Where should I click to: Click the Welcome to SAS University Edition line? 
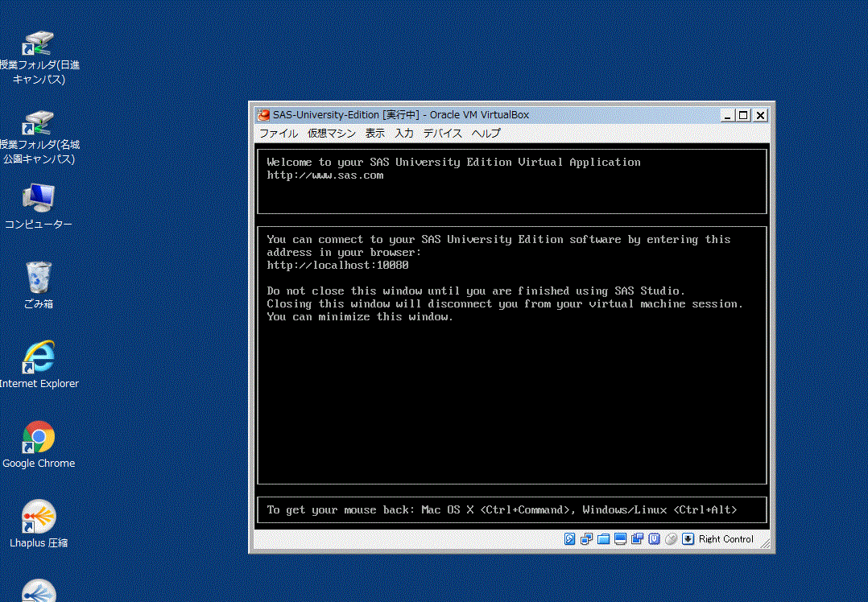point(453,162)
